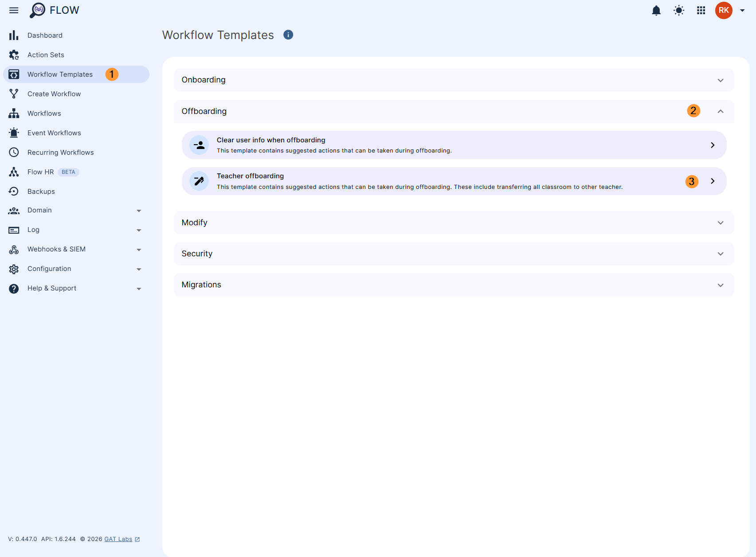Click the Recurring Workflows clock icon
The height and width of the screenshot is (557, 756).
tap(14, 152)
